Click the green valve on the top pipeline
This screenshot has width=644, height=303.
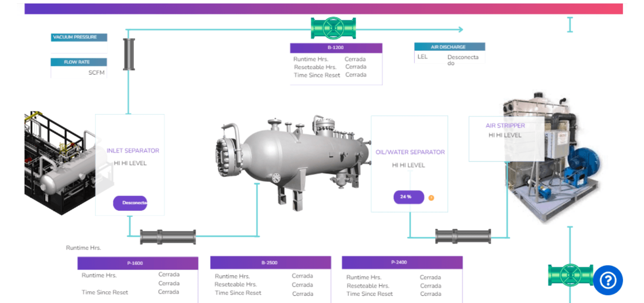coord(333,28)
